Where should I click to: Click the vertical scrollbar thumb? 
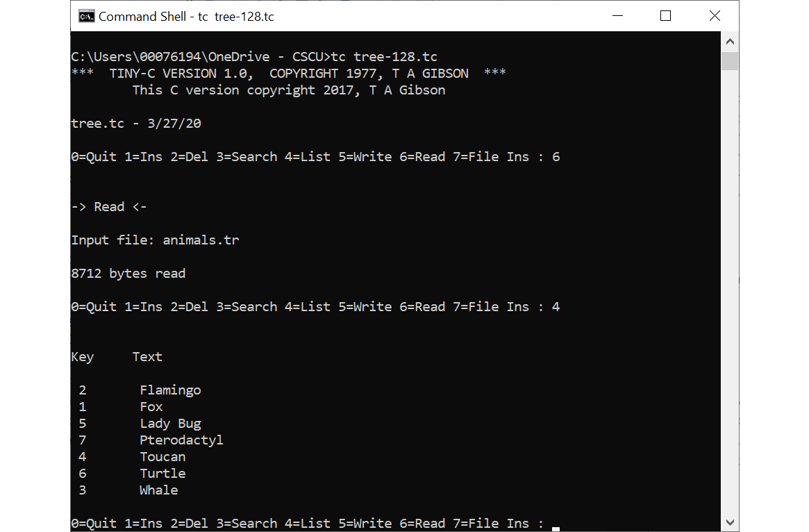click(730, 61)
